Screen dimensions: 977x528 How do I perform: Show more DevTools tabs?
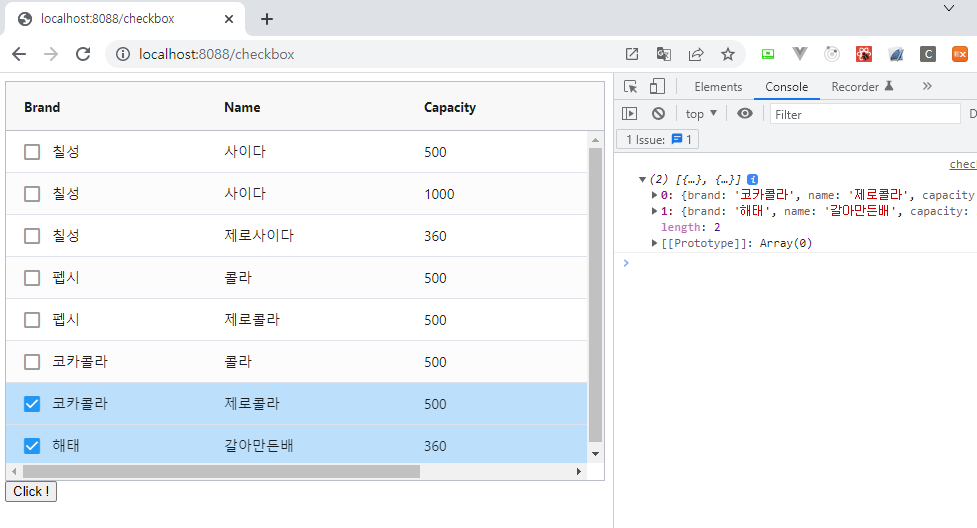point(927,87)
